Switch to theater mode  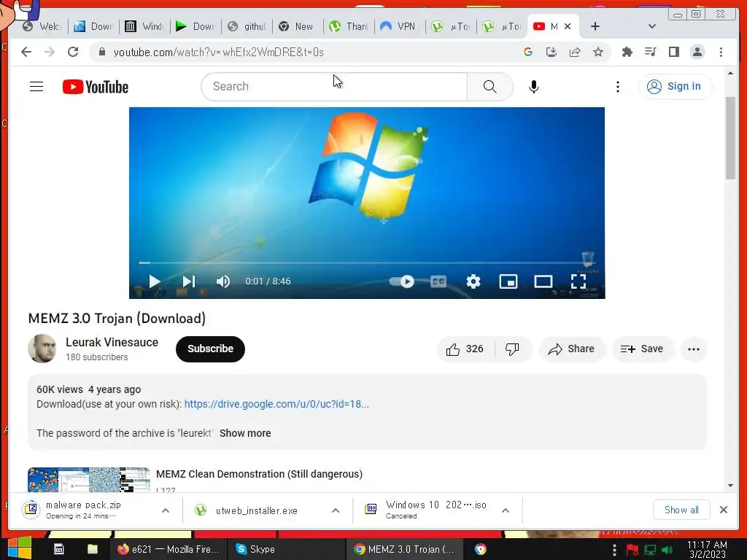(x=543, y=281)
